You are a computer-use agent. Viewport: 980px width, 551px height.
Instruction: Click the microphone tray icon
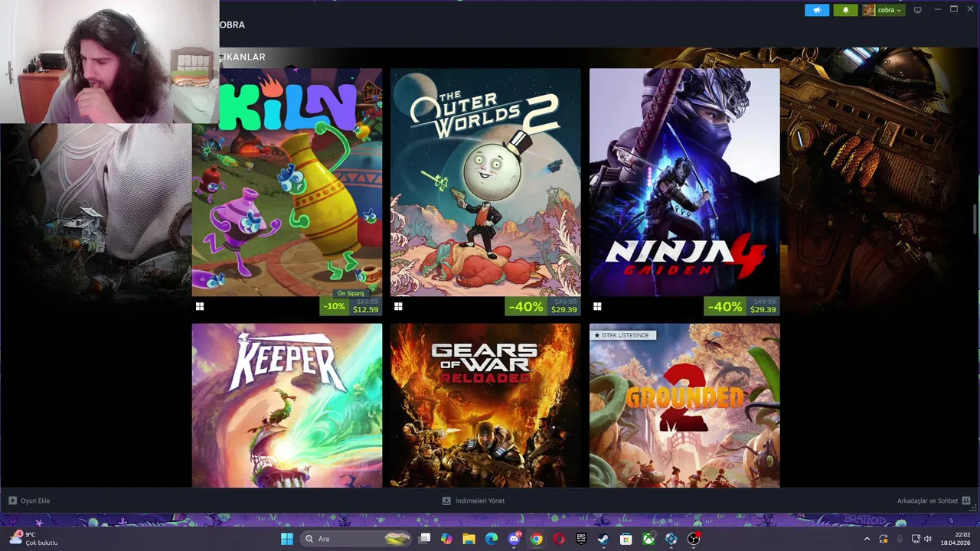pos(900,539)
